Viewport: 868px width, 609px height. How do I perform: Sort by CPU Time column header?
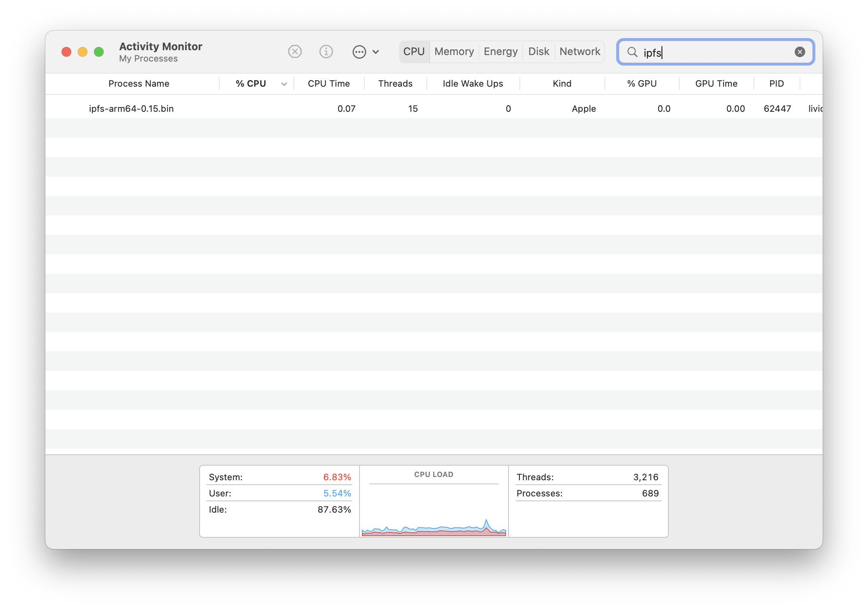tap(328, 84)
